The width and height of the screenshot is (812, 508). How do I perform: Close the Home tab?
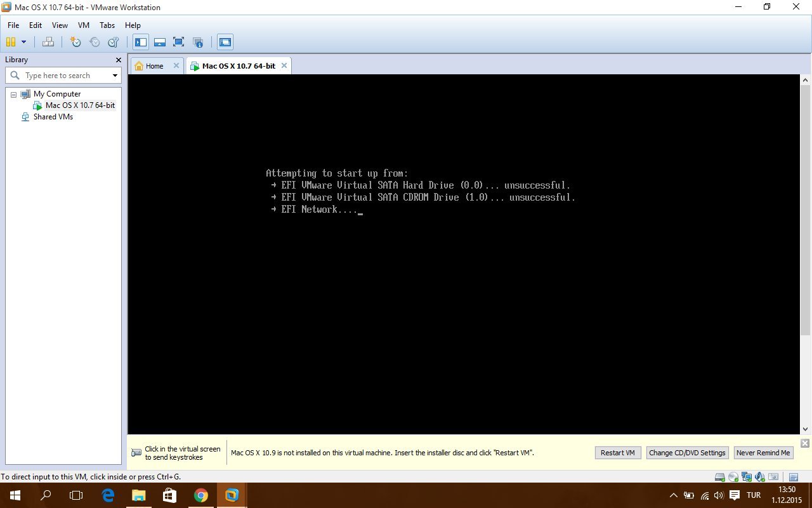point(176,65)
